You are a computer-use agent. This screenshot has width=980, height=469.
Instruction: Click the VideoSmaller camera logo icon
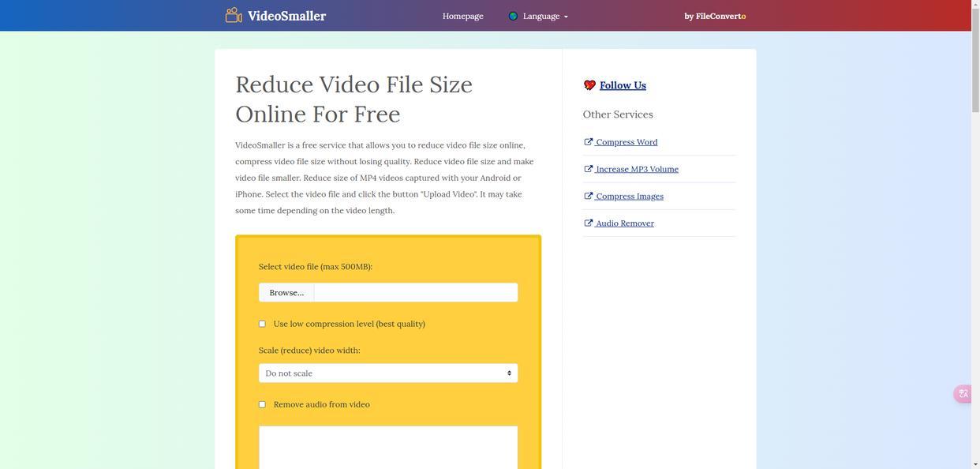pos(234,15)
